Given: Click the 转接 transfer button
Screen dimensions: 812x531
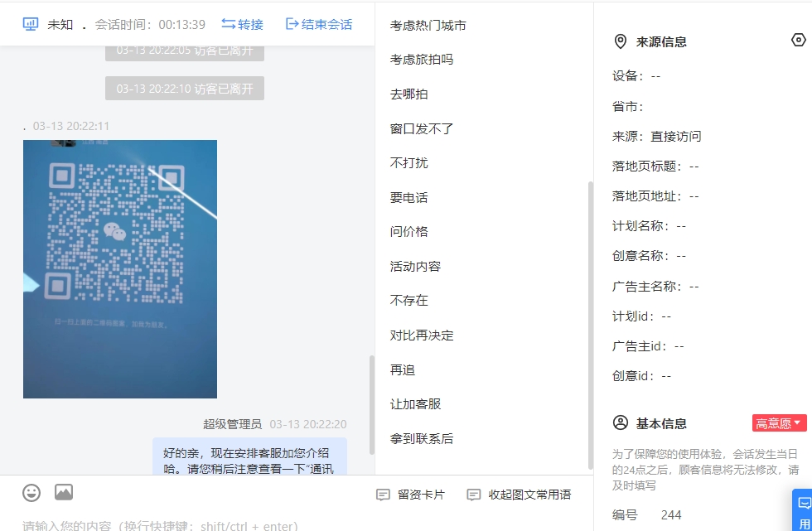Looking at the screenshot, I should click(x=242, y=24).
